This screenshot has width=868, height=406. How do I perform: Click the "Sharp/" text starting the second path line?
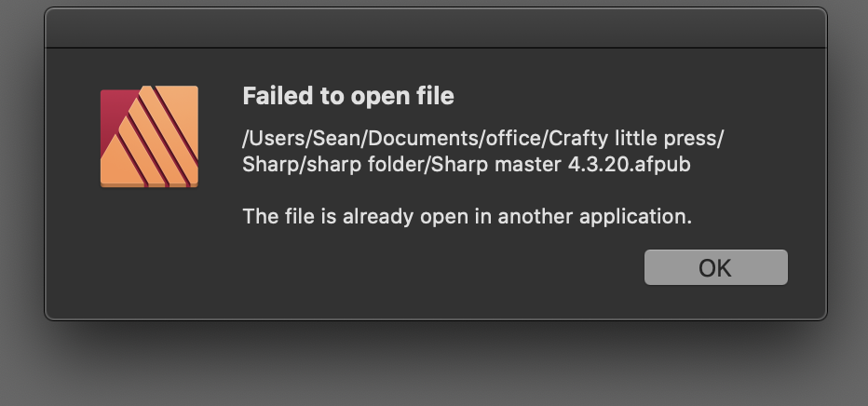(x=274, y=164)
